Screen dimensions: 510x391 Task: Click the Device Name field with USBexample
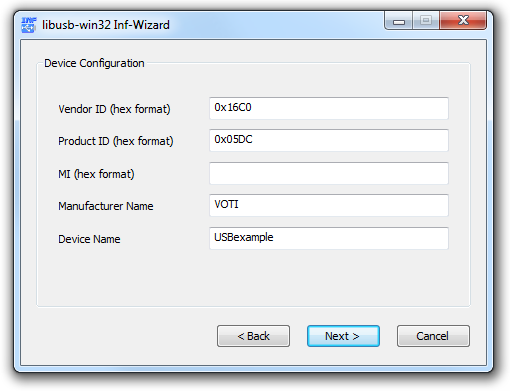[x=329, y=238]
